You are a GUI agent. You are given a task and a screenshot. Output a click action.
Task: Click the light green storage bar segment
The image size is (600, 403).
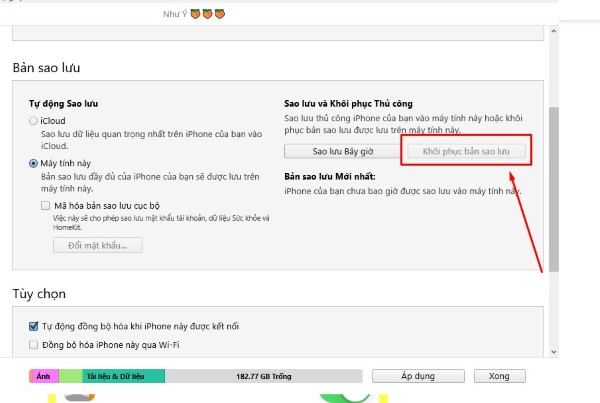click(71, 376)
